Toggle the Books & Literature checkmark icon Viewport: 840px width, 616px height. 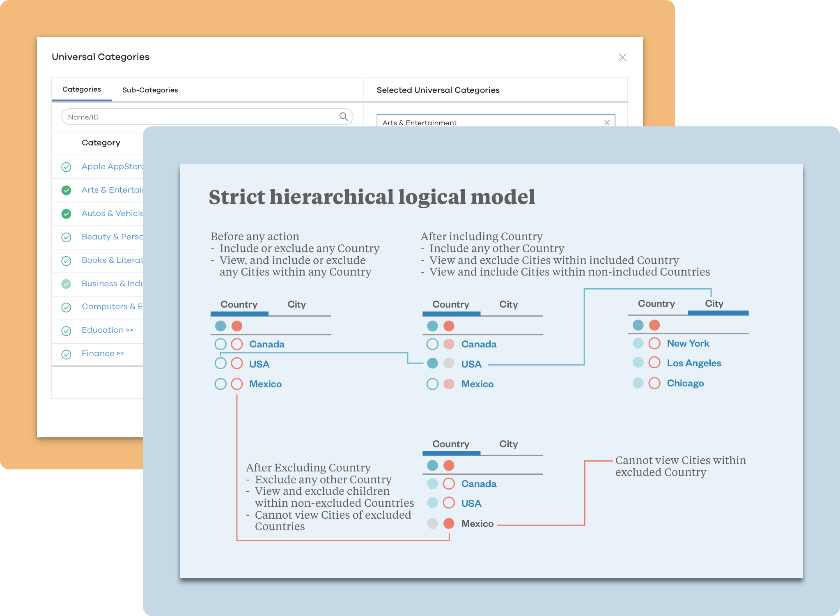click(x=66, y=261)
